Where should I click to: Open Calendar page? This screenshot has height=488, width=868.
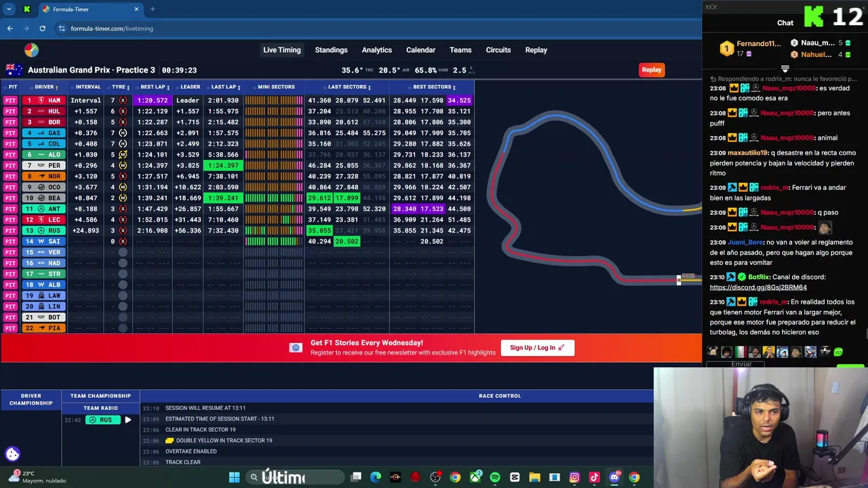pos(420,50)
